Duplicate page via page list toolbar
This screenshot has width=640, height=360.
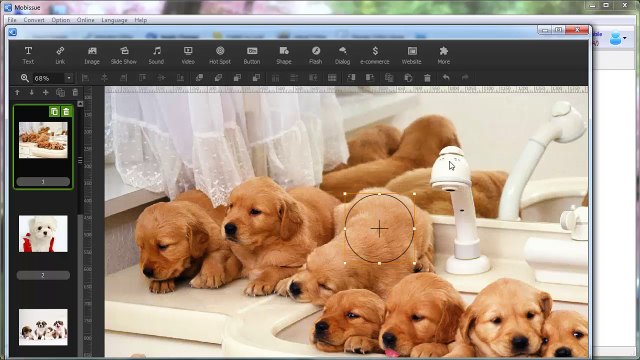click(x=60, y=93)
